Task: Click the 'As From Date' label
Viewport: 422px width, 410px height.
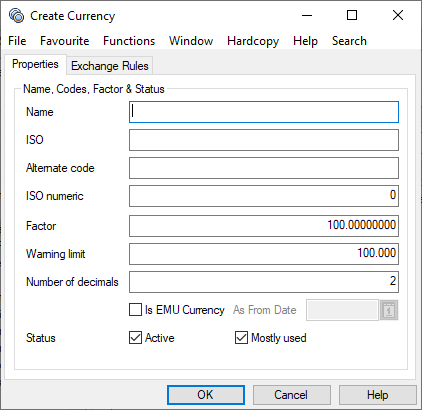Action: [265, 310]
